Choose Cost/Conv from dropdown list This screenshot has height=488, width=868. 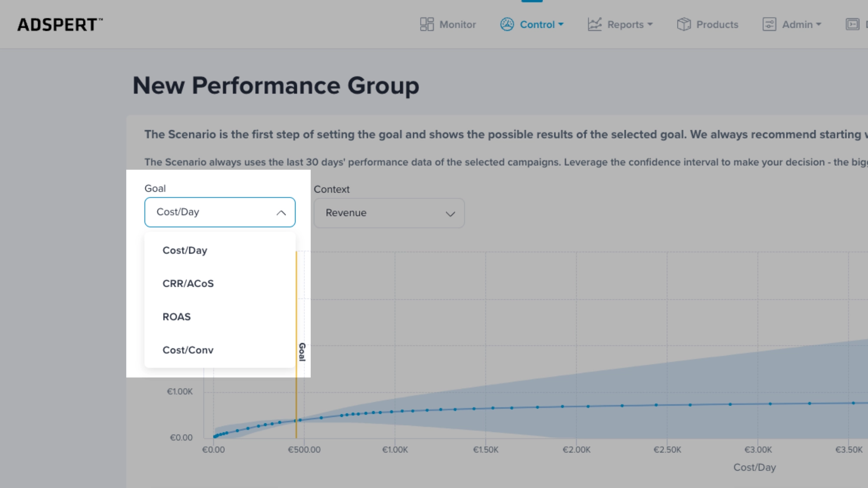point(188,350)
